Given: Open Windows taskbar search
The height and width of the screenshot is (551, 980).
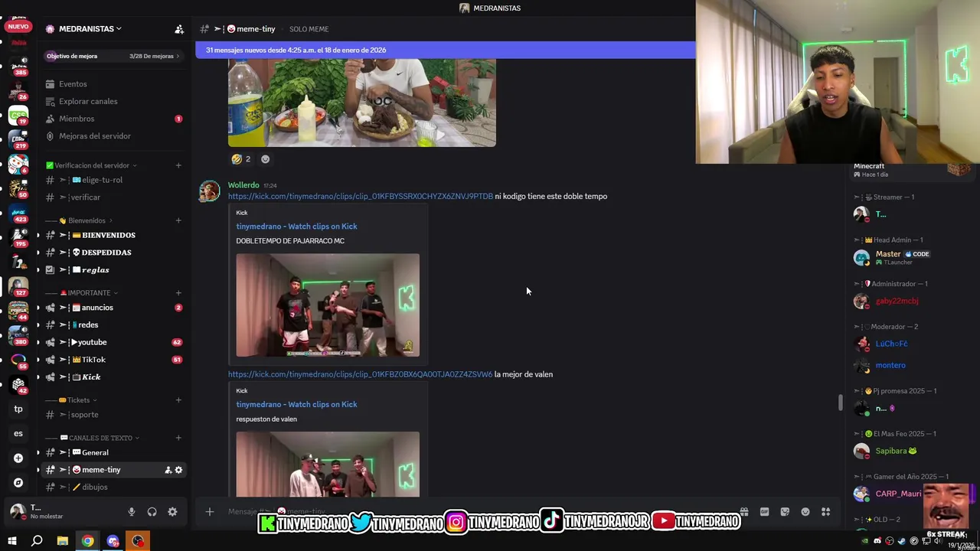Looking at the screenshot, I should coord(37,542).
